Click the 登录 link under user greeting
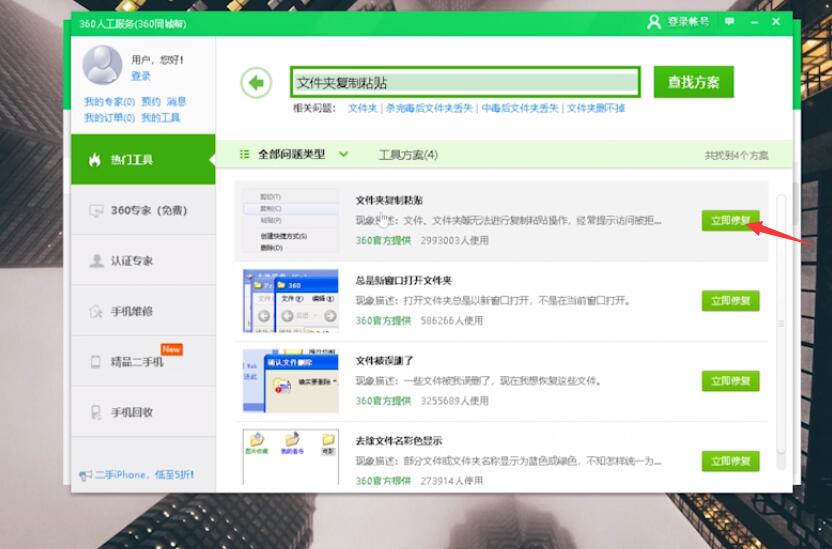This screenshot has height=549, width=832. coord(141,76)
